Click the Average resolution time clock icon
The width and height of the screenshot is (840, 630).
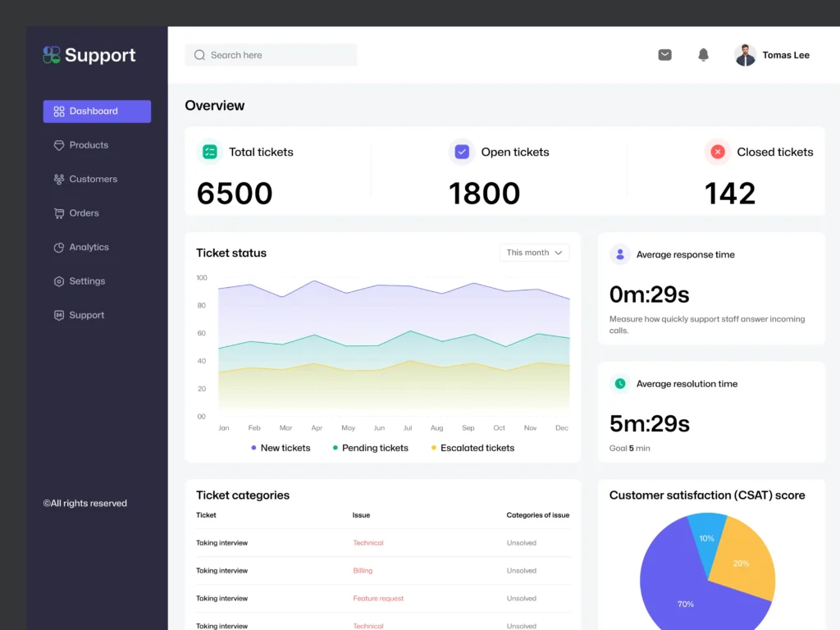[x=620, y=384]
